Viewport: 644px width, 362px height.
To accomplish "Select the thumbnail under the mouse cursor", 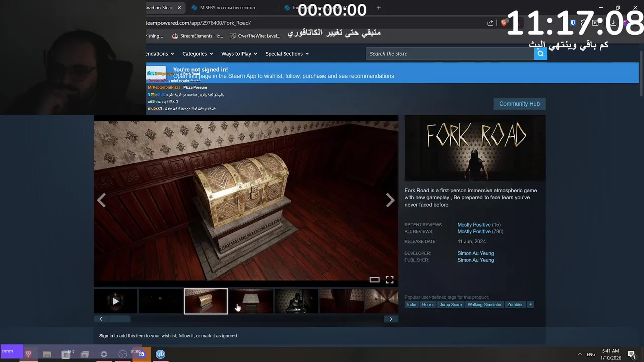I will 251,301.
